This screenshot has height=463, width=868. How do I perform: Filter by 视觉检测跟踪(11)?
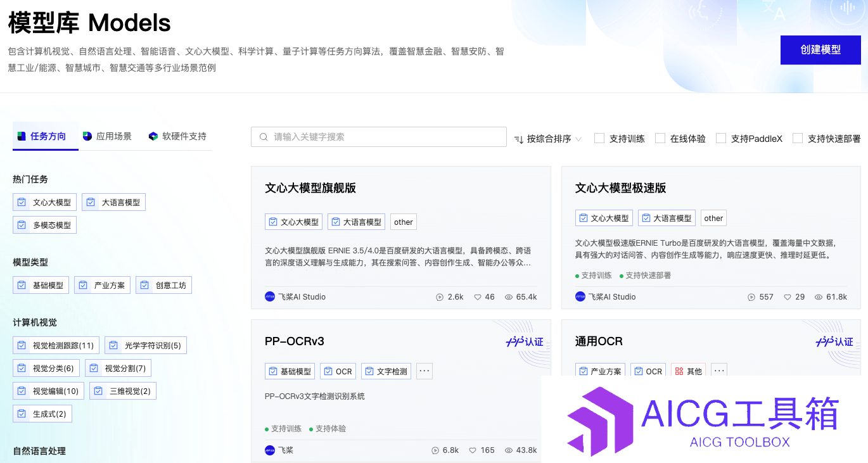coord(56,345)
